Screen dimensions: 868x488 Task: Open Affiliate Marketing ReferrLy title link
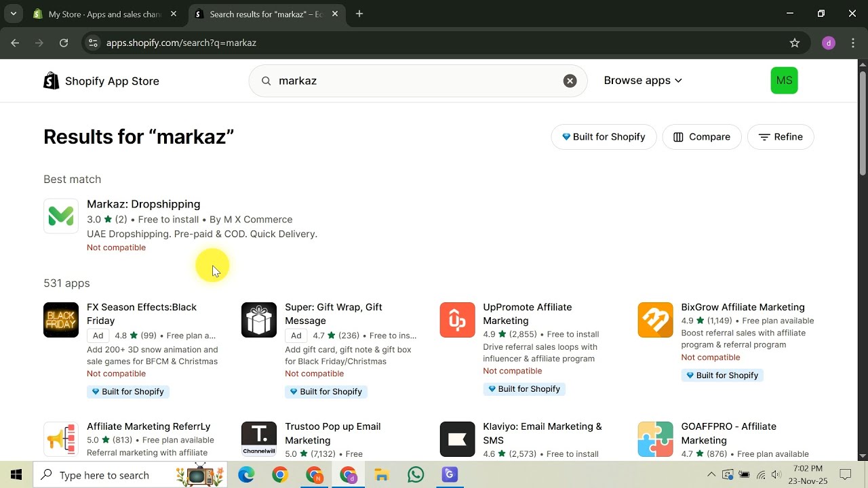[149, 426]
